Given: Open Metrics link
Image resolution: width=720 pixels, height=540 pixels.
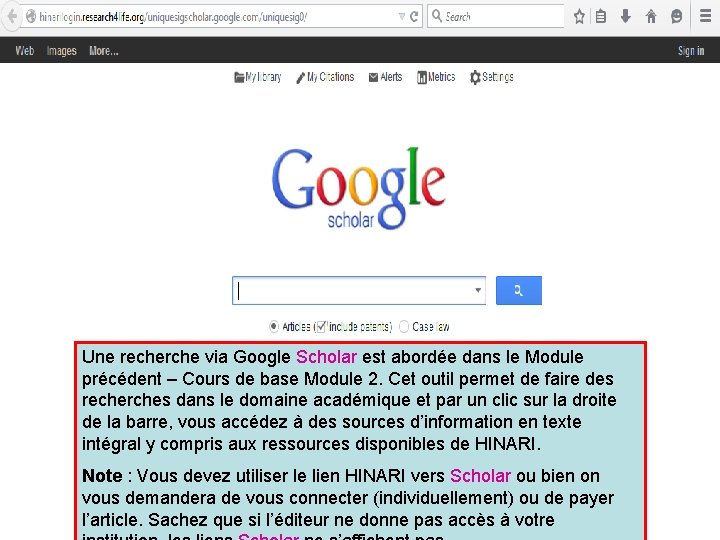Looking at the screenshot, I should coord(436,77).
